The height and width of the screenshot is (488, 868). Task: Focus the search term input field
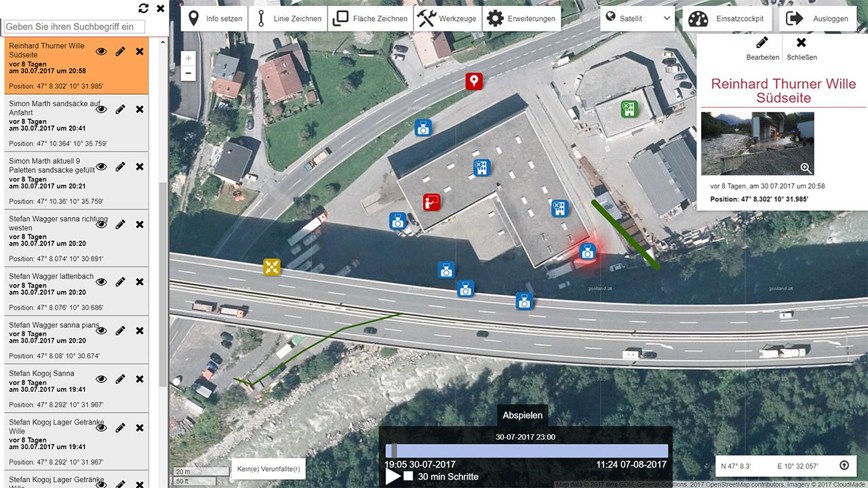(x=74, y=27)
